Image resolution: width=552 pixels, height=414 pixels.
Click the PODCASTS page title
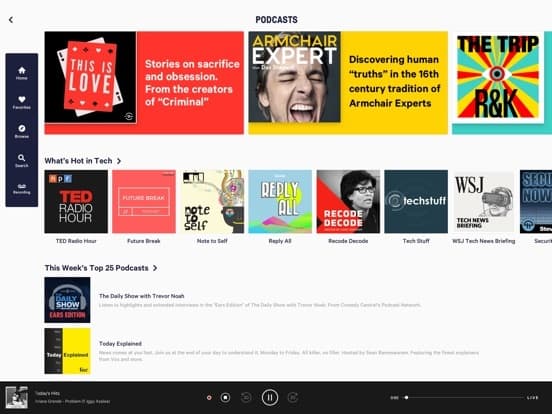[x=276, y=20]
